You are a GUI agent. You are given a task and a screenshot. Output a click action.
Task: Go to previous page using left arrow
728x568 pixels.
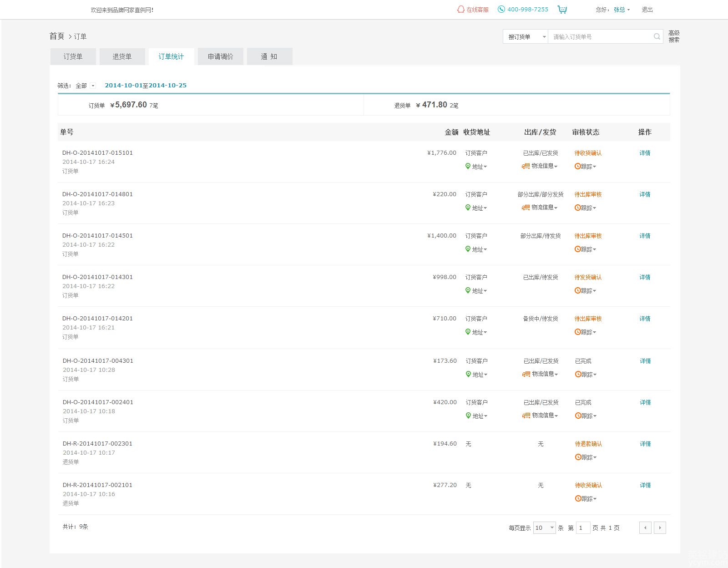click(645, 528)
